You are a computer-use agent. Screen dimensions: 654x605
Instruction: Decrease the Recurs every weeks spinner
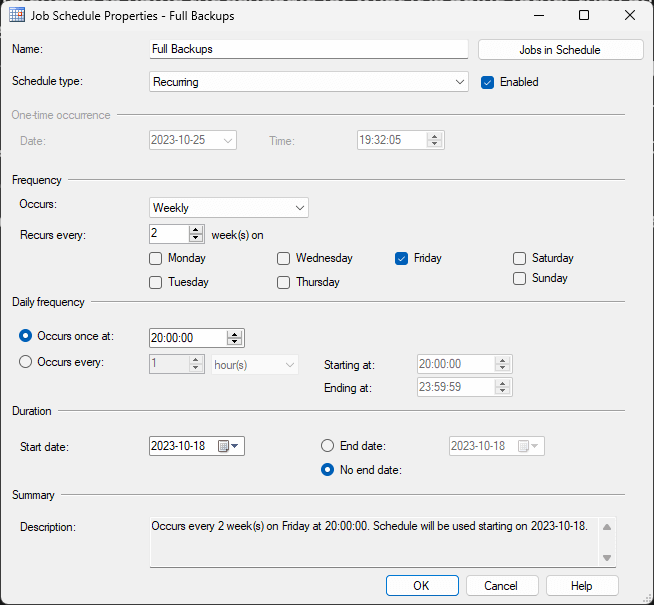[196, 239]
